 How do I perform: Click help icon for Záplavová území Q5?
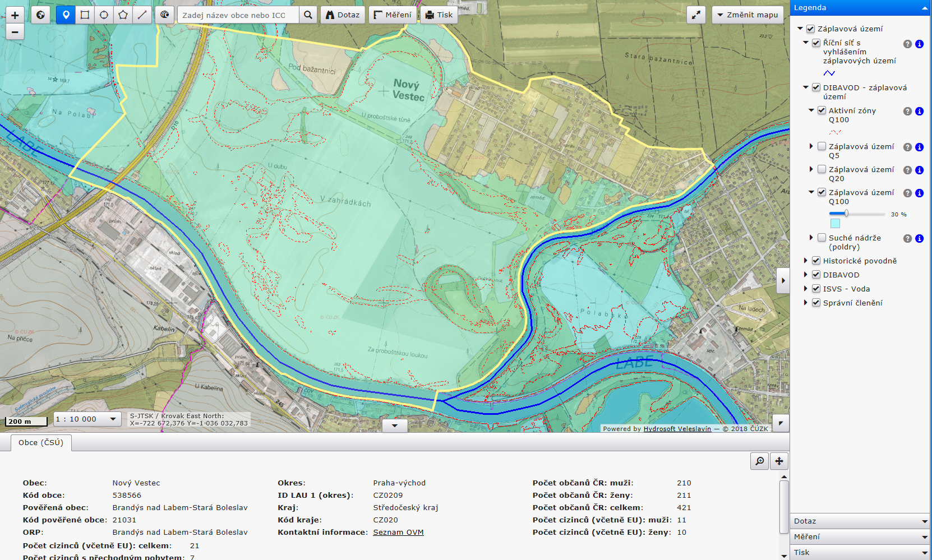coord(907,147)
